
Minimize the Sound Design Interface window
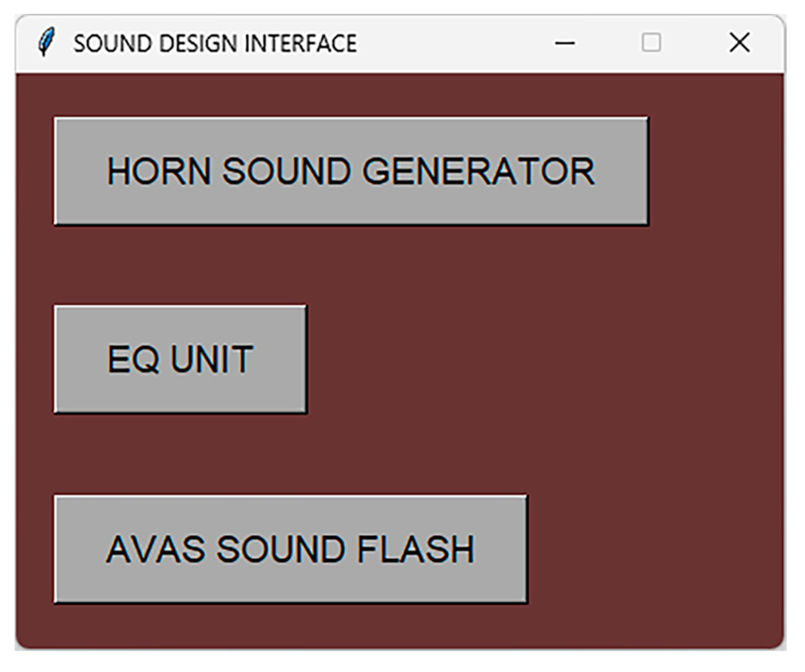(x=565, y=43)
